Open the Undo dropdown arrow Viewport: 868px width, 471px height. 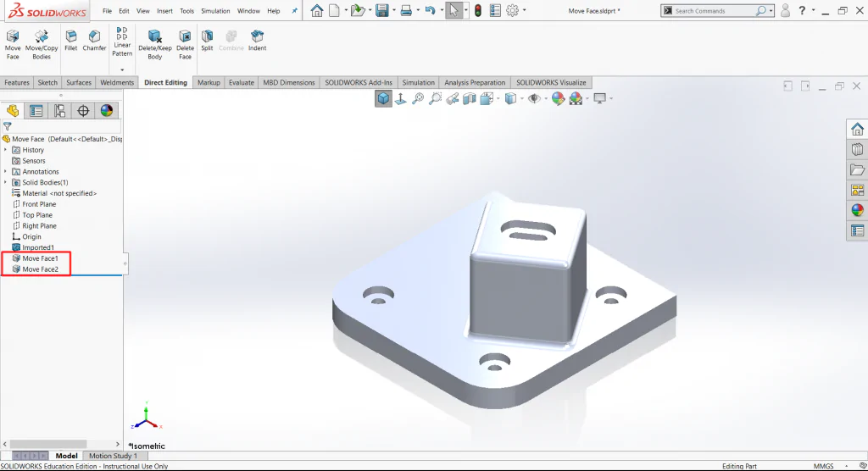click(442, 10)
